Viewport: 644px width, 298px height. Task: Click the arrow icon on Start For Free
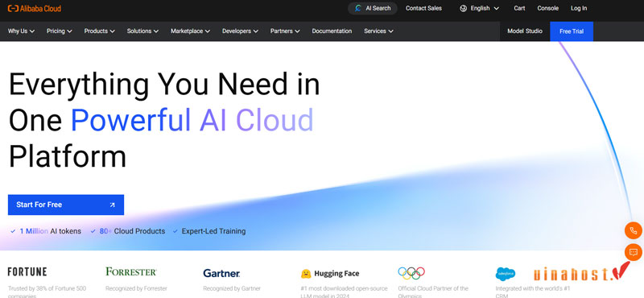pos(112,205)
